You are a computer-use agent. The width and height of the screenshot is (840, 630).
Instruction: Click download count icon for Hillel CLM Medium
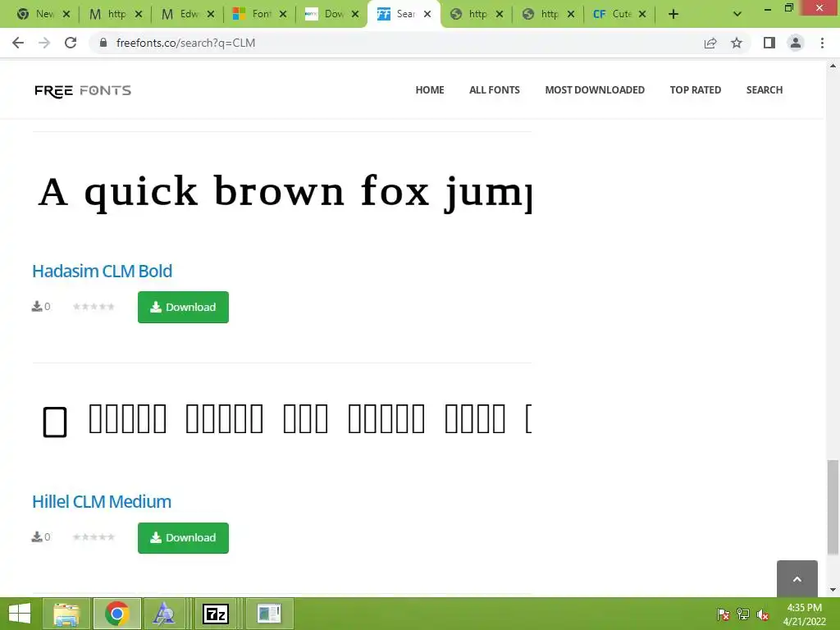pyautogui.click(x=36, y=536)
